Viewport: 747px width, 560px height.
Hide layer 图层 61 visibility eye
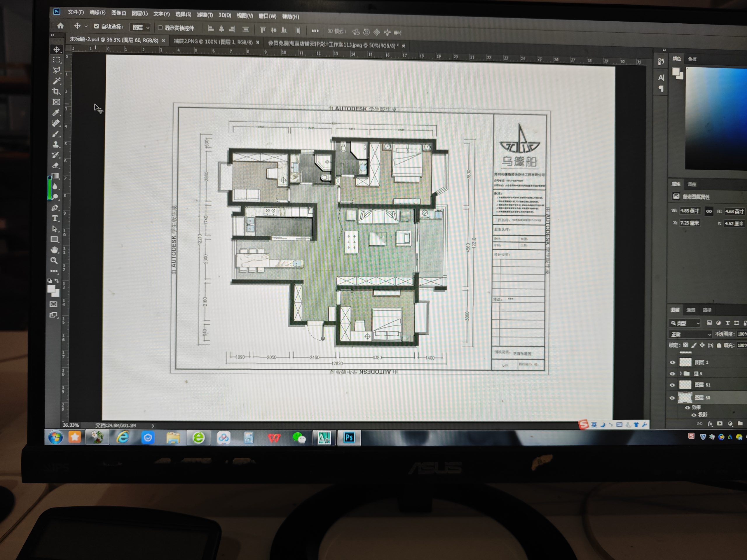click(672, 385)
